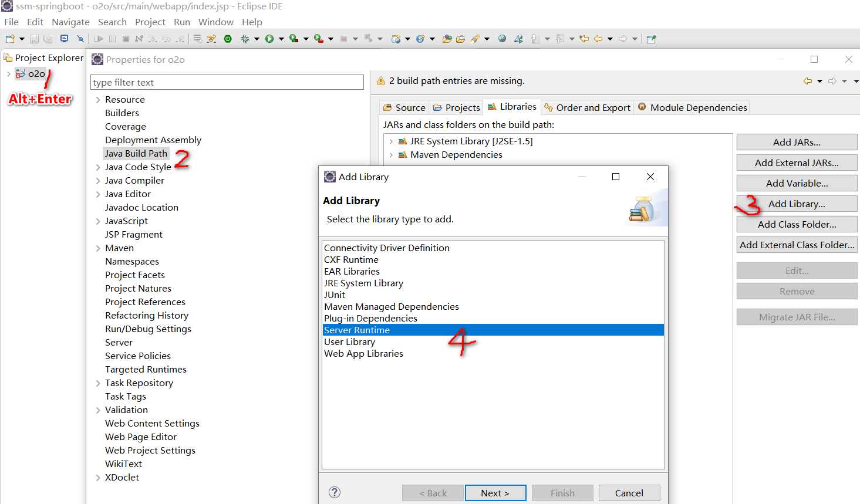This screenshot has width=860, height=504.
Task: Expand JRE System Library entry
Action: click(x=390, y=141)
